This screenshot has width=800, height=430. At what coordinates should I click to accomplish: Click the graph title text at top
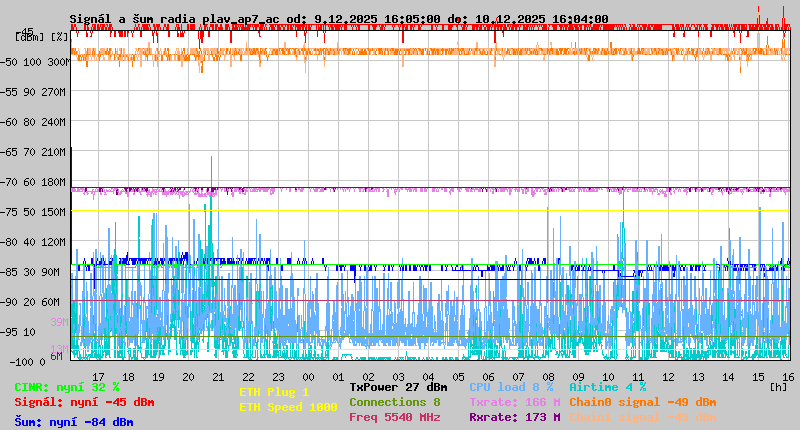pos(338,19)
